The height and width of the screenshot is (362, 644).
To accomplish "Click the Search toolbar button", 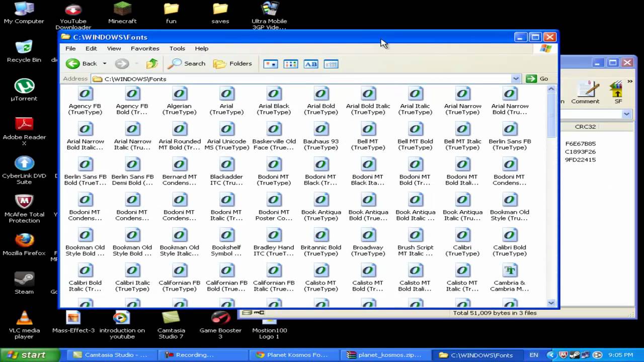I will pyautogui.click(x=187, y=63).
